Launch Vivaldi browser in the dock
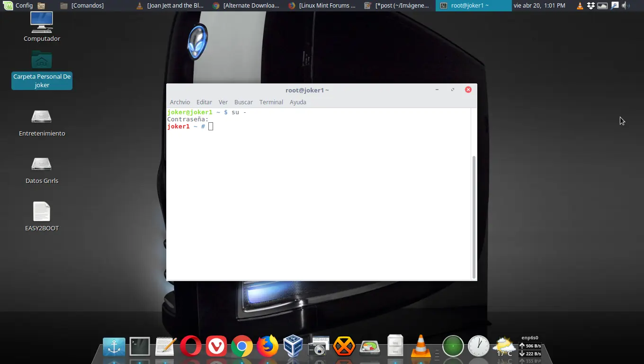This screenshot has height=364, width=644. point(216,346)
